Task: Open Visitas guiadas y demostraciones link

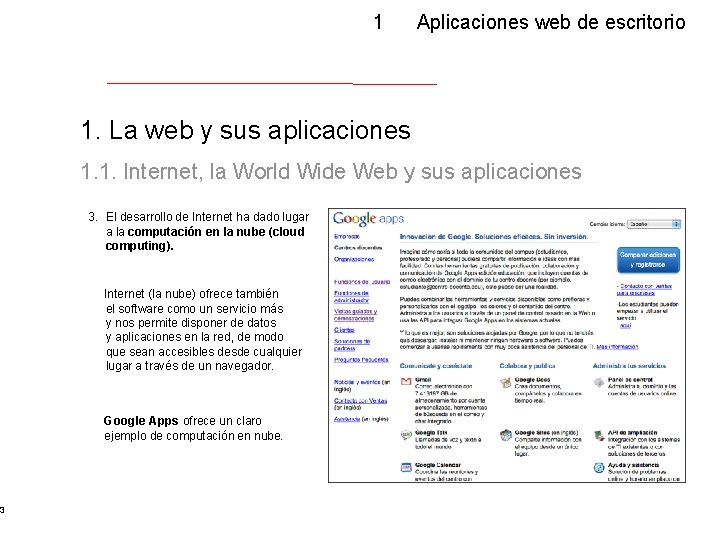Action: (355, 315)
